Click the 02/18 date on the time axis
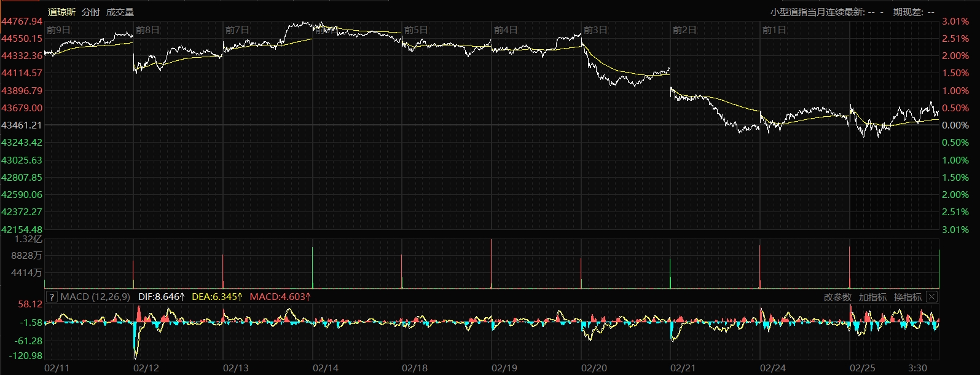 click(415, 368)
